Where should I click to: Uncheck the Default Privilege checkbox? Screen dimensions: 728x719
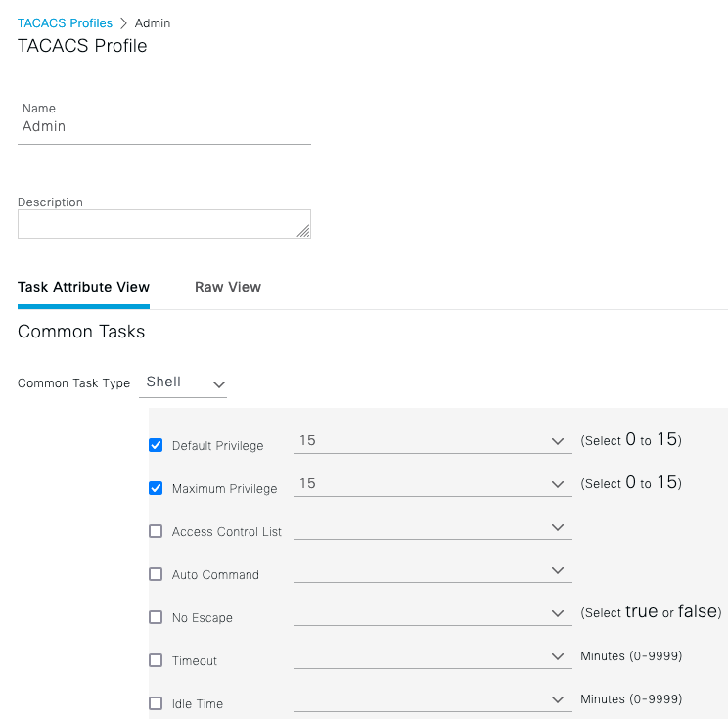[156, 445]
